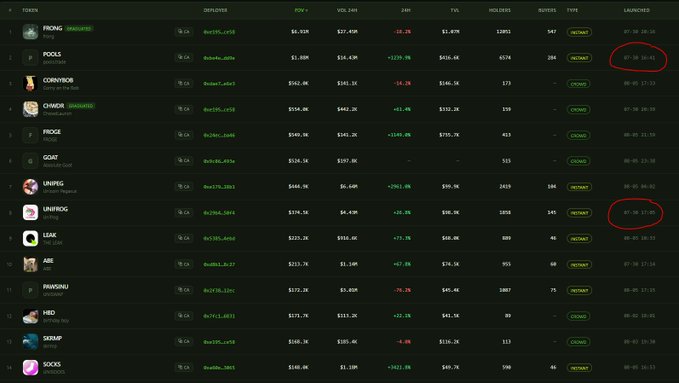Click CROWD type badge in GOAT row
The height and width of the screenshot is (383, 679).
pos(578,161)
